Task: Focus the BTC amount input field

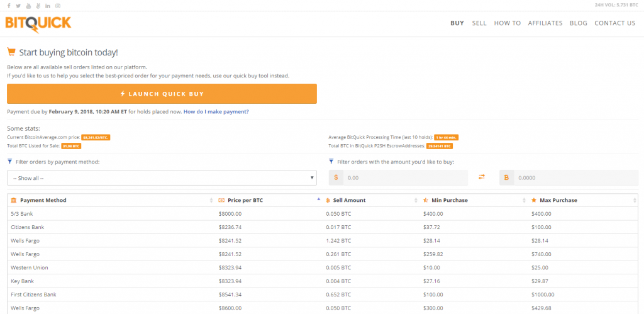Action: 576,178
